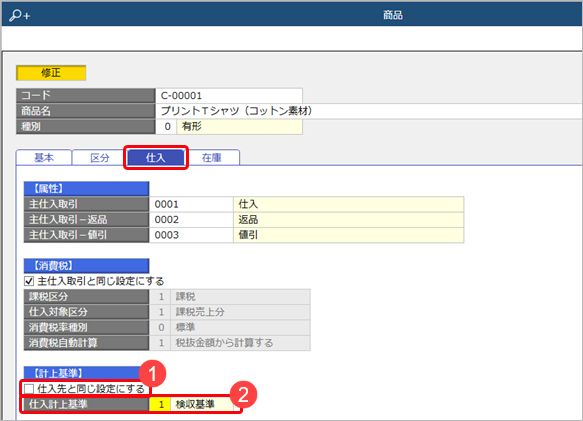The image size is (583, 421).
Task: Click the 有形 type description cell
Action: [x=239, y=126]
